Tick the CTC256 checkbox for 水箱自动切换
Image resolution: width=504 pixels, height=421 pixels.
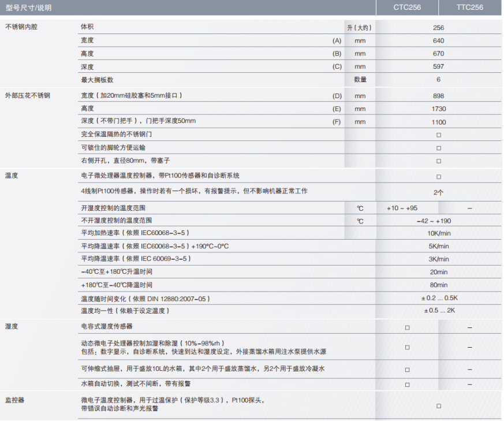[407, 384]
